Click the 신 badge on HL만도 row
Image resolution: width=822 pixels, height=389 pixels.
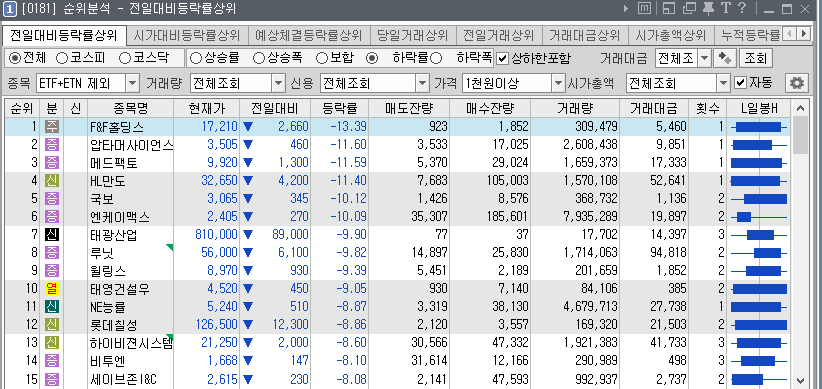coord(52,181)
